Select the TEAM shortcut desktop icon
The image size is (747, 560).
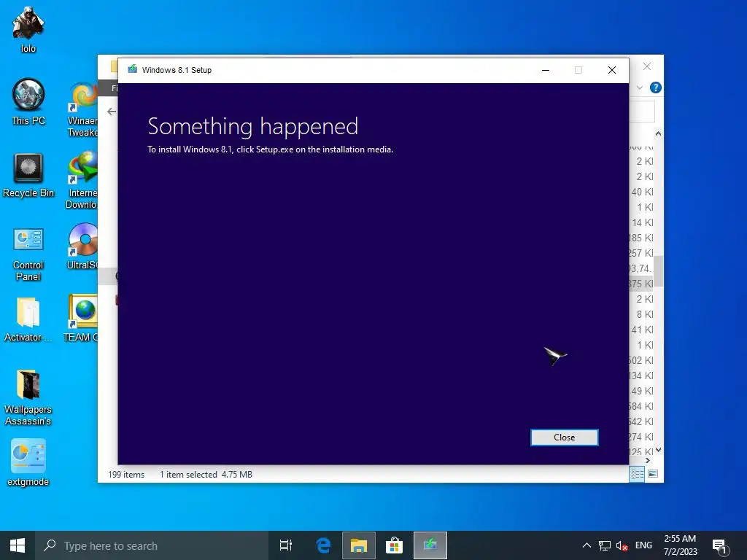(82, 318)
